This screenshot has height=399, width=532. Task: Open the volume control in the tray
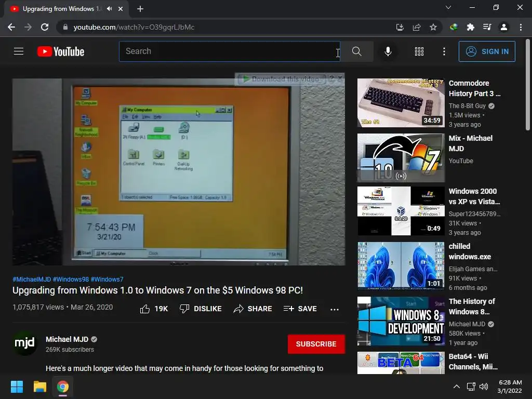(484, 387)
